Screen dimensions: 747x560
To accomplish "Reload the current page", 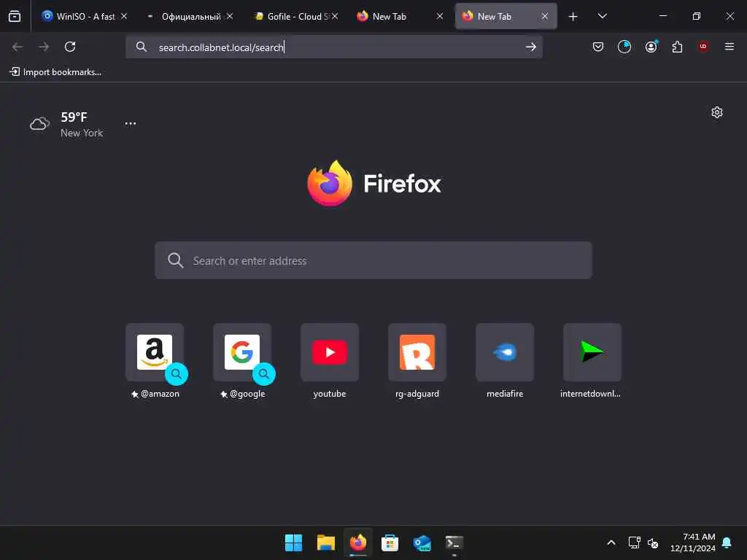I will (70, 47).
